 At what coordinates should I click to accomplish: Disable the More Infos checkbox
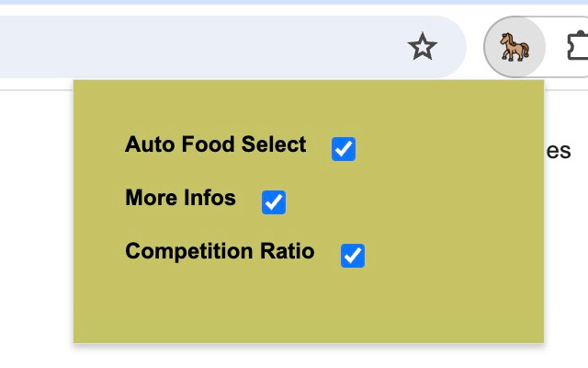point(274,201)
